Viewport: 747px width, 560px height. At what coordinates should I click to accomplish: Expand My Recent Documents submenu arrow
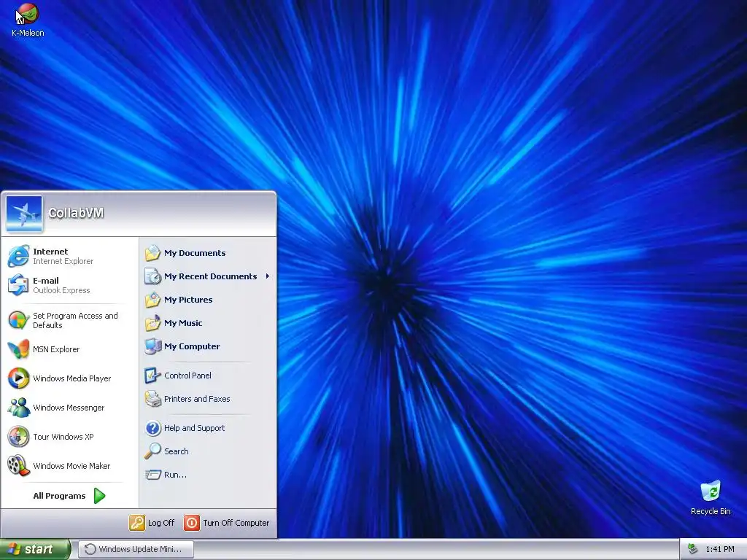268,276
